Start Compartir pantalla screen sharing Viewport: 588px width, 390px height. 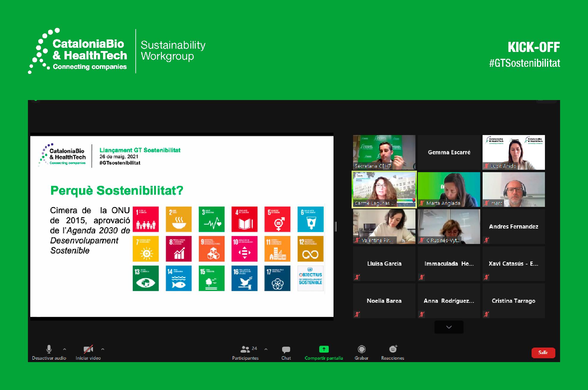coord(324,352)
